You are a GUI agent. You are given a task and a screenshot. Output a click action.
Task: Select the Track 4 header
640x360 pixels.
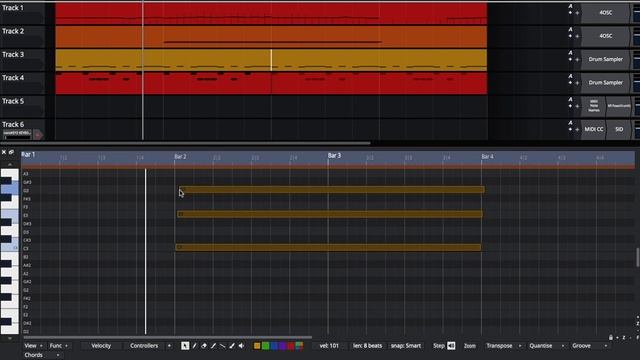pos(22,83)
